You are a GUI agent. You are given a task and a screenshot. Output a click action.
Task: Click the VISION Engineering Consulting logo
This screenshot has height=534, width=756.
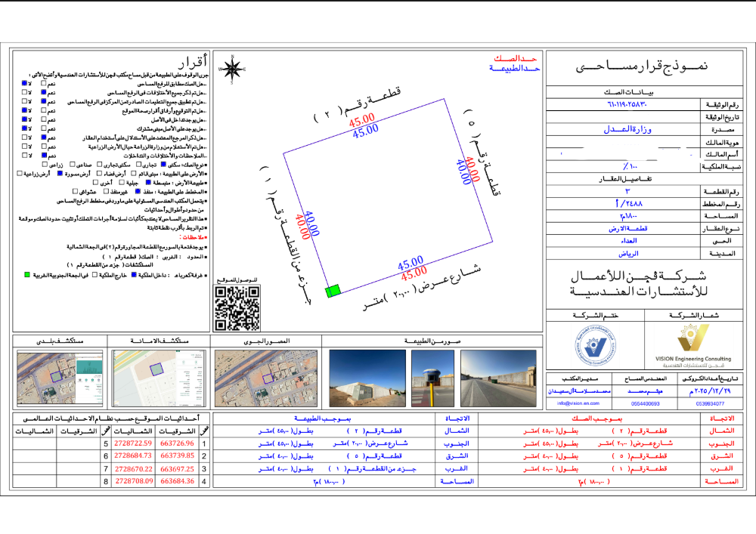693,346
